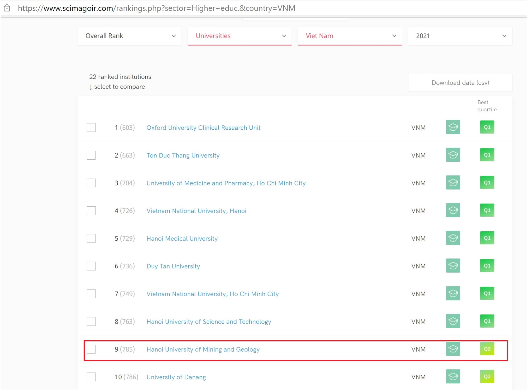Click the browser address bar URL

coord(157,8)
